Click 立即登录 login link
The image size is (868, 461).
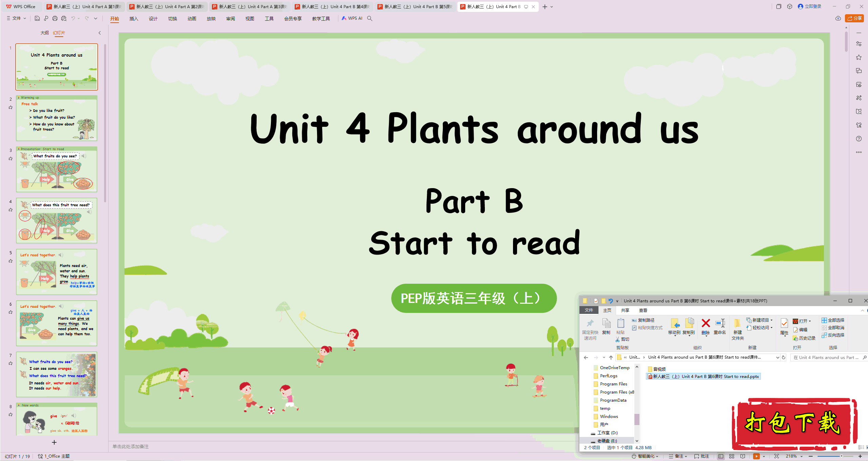click(810, 6)
